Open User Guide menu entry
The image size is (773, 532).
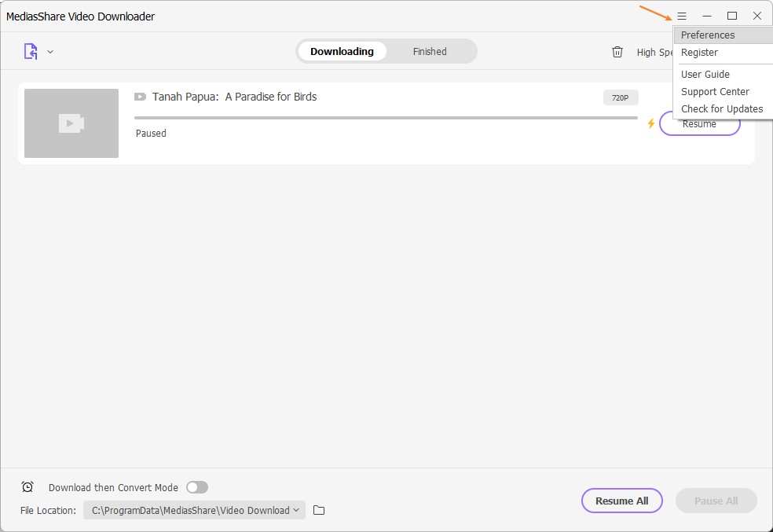(x=705, y=75)
